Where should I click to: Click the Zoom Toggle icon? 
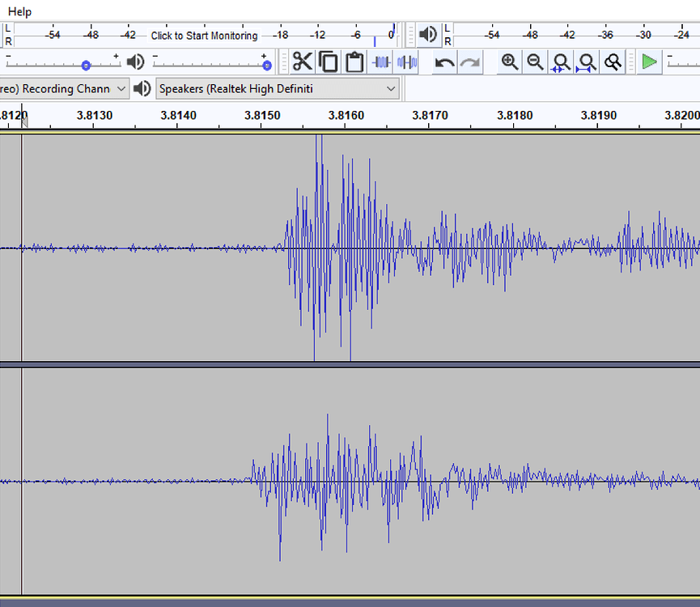[613, 62]
